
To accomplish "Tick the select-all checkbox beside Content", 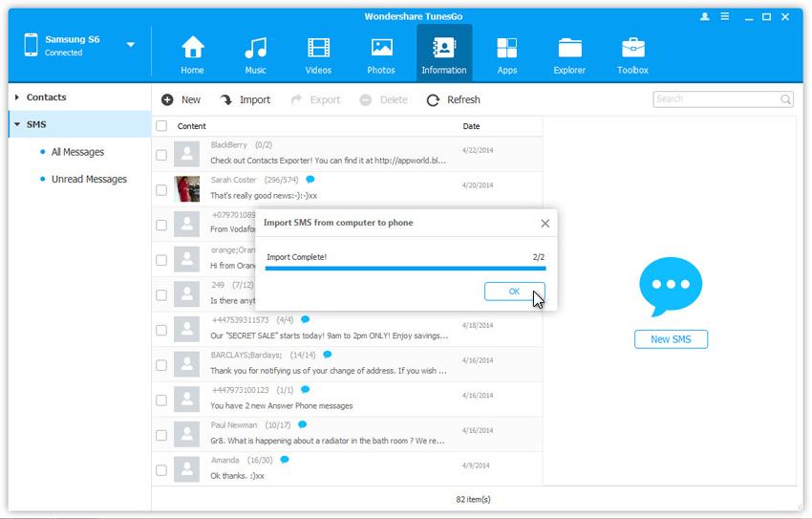I will 161,126.
